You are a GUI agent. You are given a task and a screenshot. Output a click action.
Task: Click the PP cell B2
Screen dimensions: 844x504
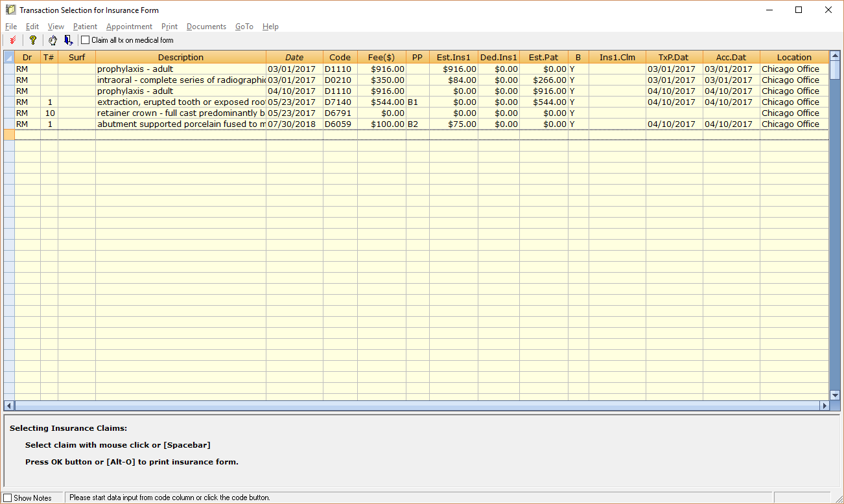[x=417, y=124]
